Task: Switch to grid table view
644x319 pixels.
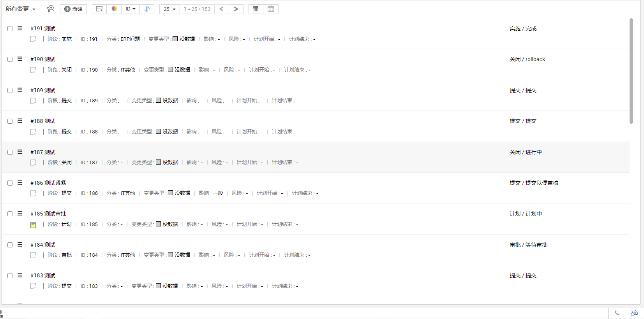Action: click(x=256, y=9)
